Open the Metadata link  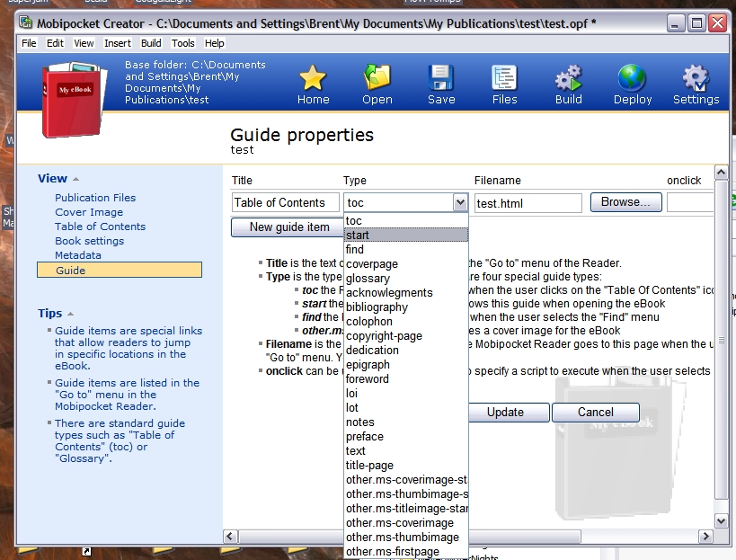pos(78,255)
